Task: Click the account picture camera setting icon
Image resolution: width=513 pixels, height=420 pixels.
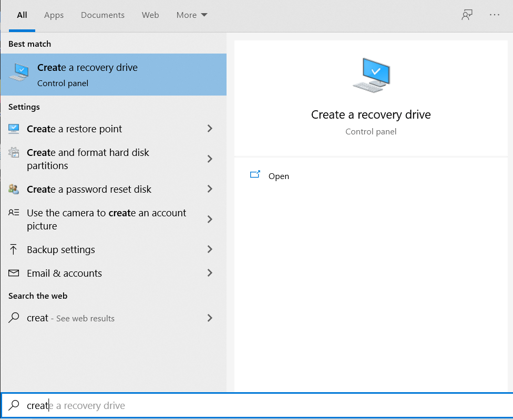Action: (14, 213)
